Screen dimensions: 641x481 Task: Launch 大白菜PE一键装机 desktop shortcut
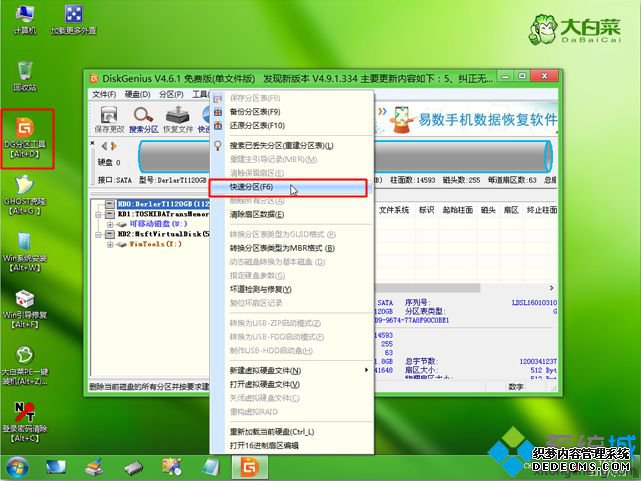tap(25, 366)
